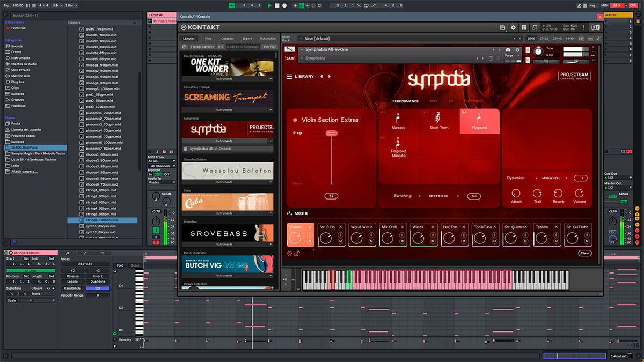This screenshot has height=362, width=644.
Task: Open the All Channels input dropdown
Action: pyautogui.click(x=162, y=166)
